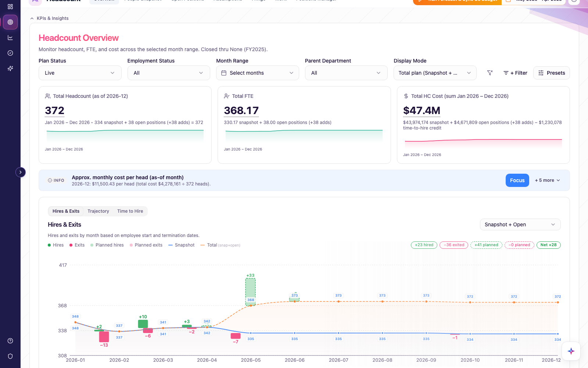Switch to the Trajectory tab

[x=98, y=211]
